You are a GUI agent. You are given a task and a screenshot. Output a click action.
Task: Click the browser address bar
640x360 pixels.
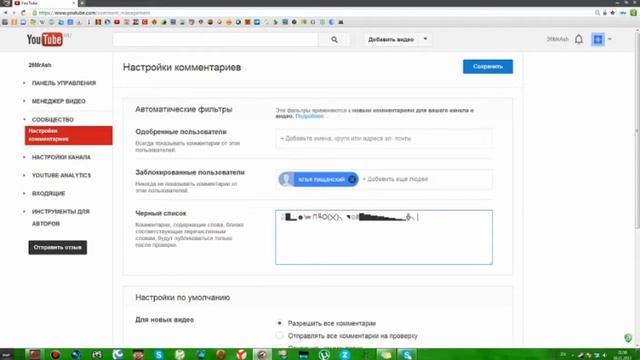point(310,13)
